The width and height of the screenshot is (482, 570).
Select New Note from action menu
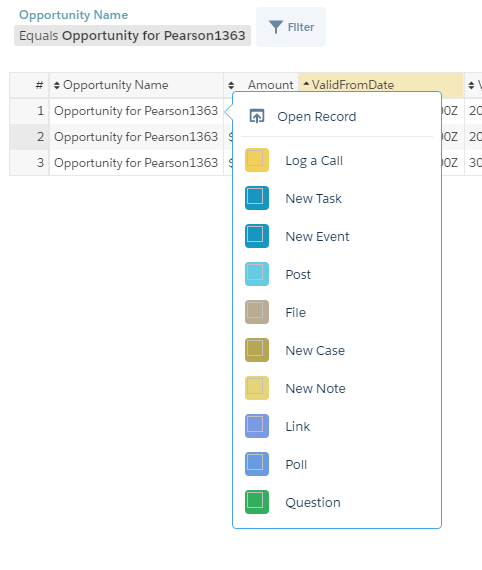tap(315, 388)
